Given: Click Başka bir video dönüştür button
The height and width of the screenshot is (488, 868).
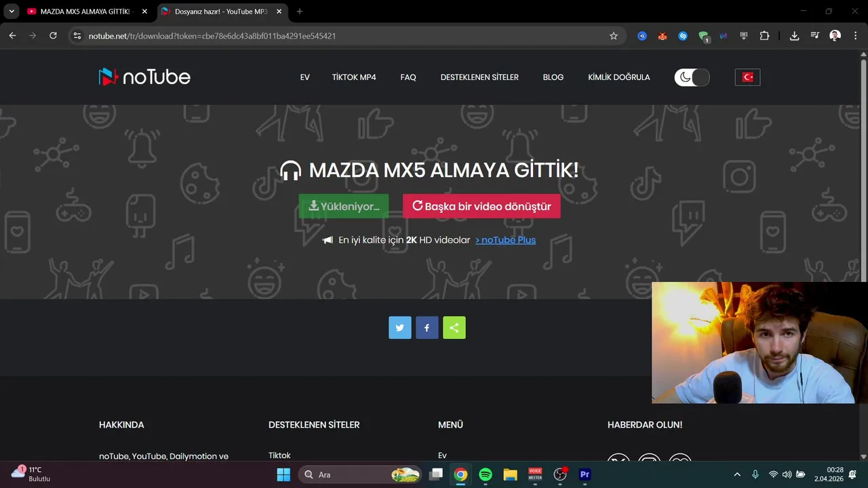Looking at the screenshot, I should click(481, 206).
